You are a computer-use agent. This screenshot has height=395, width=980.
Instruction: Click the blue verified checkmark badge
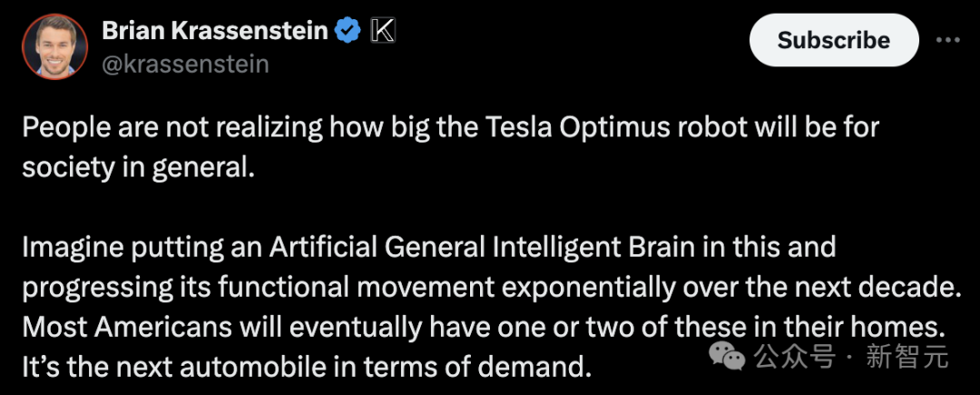[348, 32]
